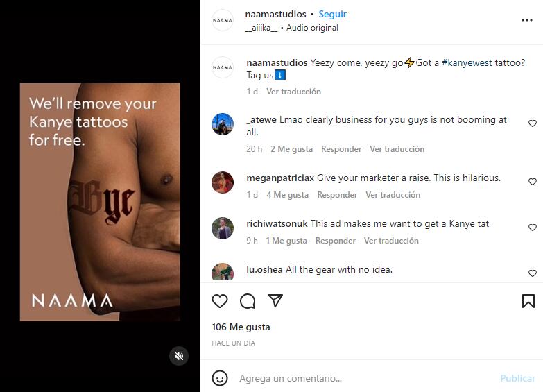Unmute the video with speaker icon

pos(179,356)
